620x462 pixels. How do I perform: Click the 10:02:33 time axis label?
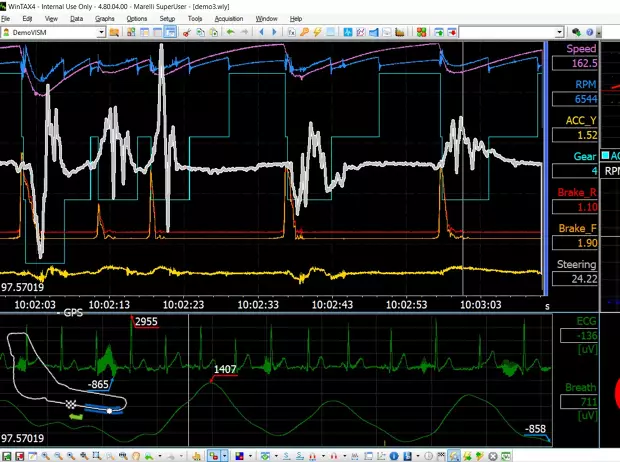click(258, 305)
